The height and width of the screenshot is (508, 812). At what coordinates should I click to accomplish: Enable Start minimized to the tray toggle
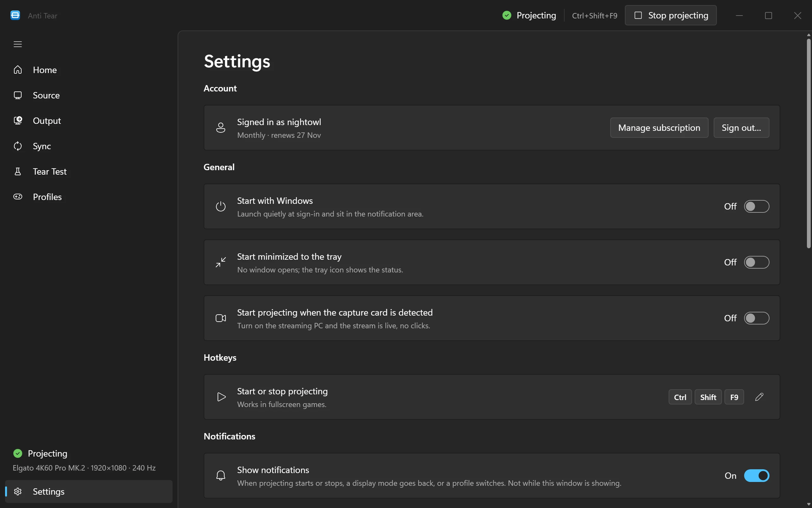(x=756, y=262)
